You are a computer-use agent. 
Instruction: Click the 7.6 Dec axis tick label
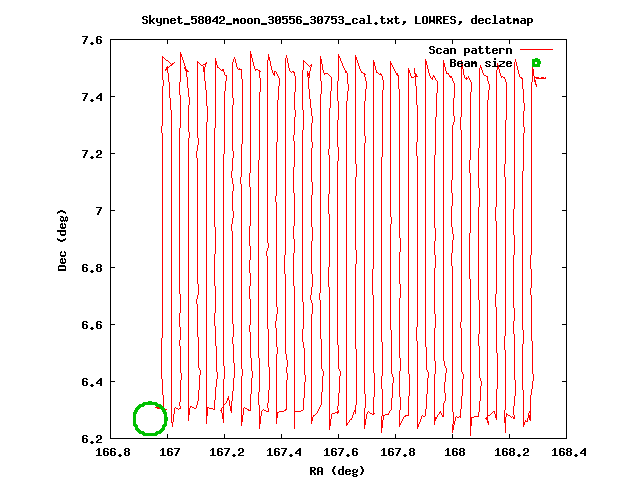point(91,40)
